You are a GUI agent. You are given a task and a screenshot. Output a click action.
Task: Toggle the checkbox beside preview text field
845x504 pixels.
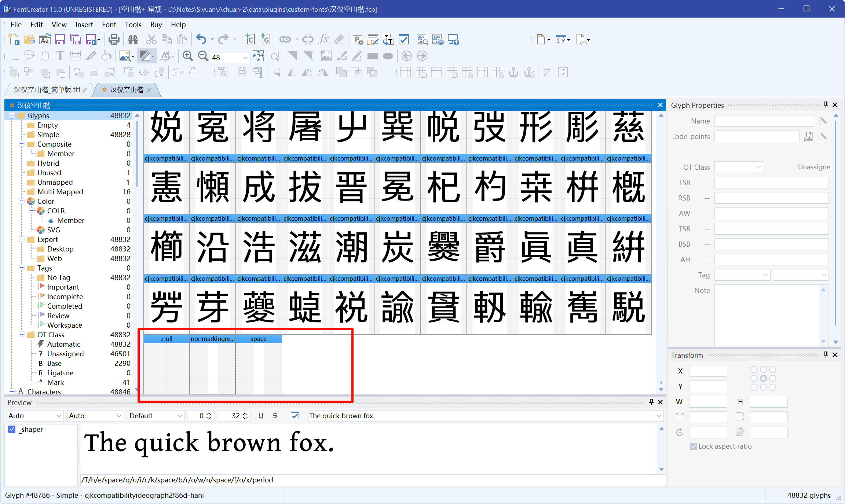[295, 416]
